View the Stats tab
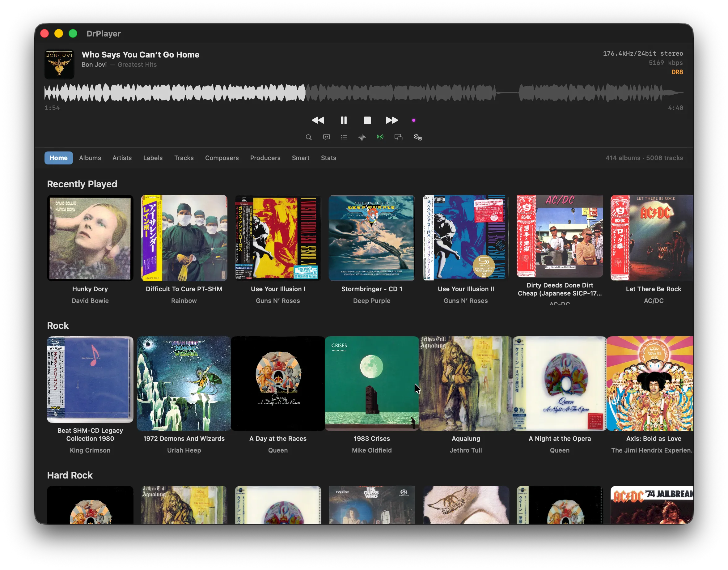 point(329,158)
